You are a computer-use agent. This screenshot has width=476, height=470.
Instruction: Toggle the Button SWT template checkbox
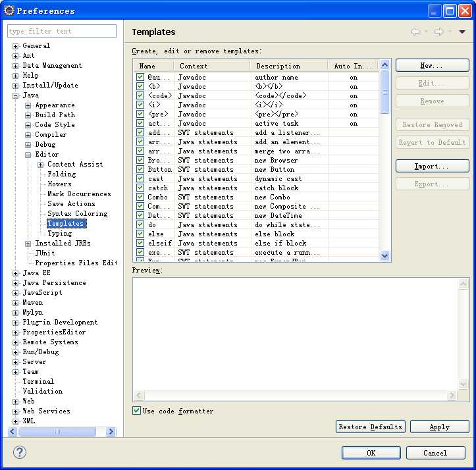tap(140, 169)
